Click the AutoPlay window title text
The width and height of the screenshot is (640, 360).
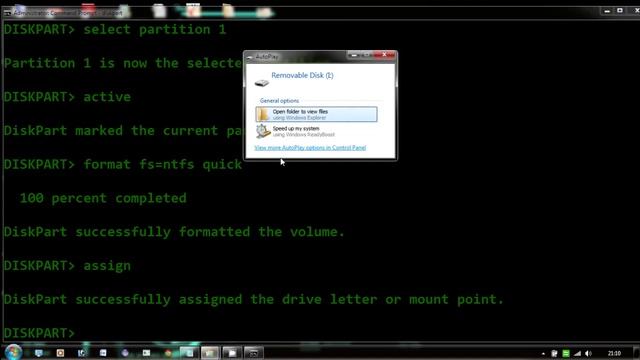coord(267,57)
